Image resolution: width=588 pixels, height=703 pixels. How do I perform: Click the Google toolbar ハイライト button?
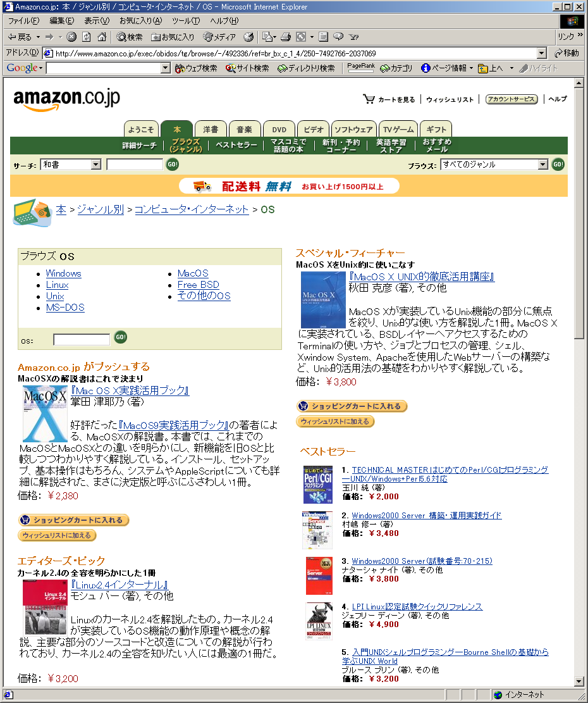pos(538,68)
